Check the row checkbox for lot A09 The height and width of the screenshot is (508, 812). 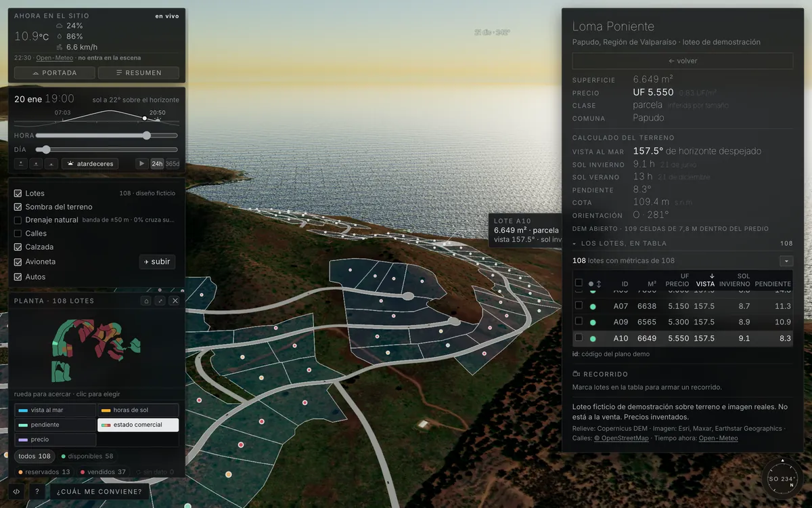pyautogui.click(x=579, y=321)
